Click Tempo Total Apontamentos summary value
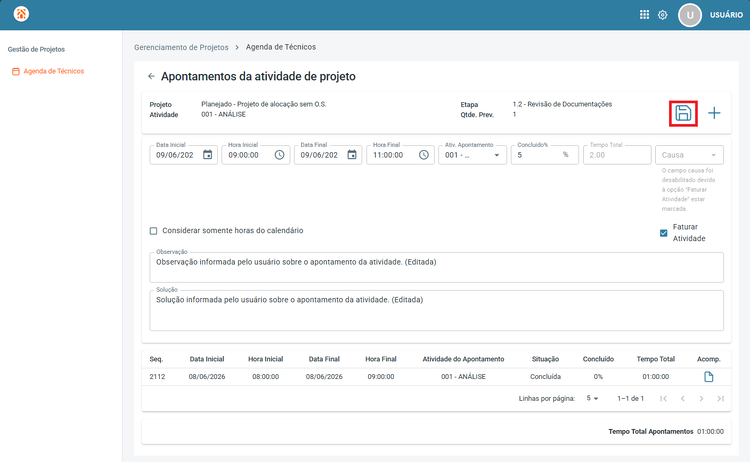The width and height of the screenshot is (750, 462). [710, 431]
